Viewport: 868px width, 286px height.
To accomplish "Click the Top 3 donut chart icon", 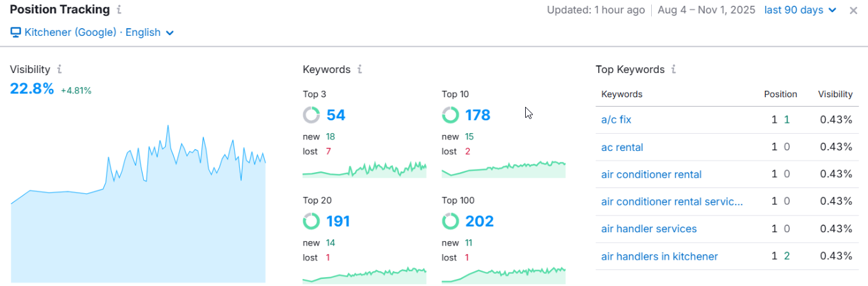I will pos(312,115).
